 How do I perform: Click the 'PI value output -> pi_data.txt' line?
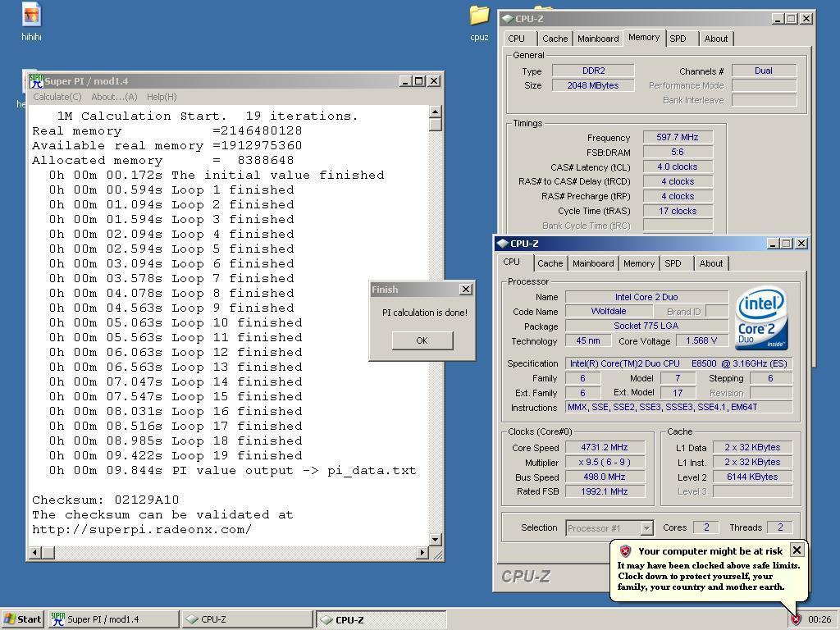coord(232,470)
